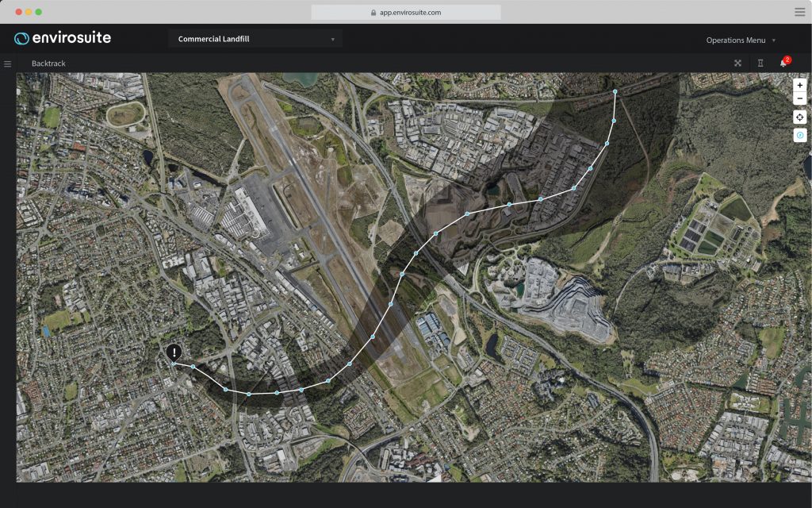Screen dimensions: 812x508
Task: Expand the Operations Menu
Action: click(x=736, y=40)
